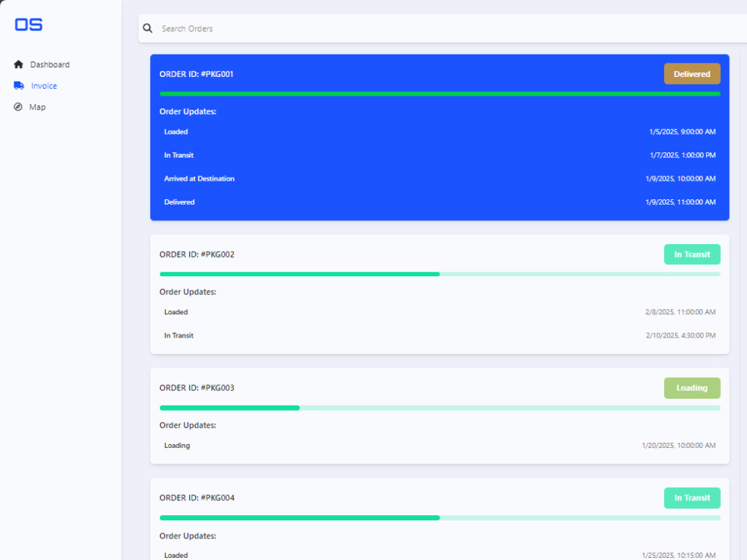Click the Dashboard home icon
747x560 pixels.
click(19, 64)
